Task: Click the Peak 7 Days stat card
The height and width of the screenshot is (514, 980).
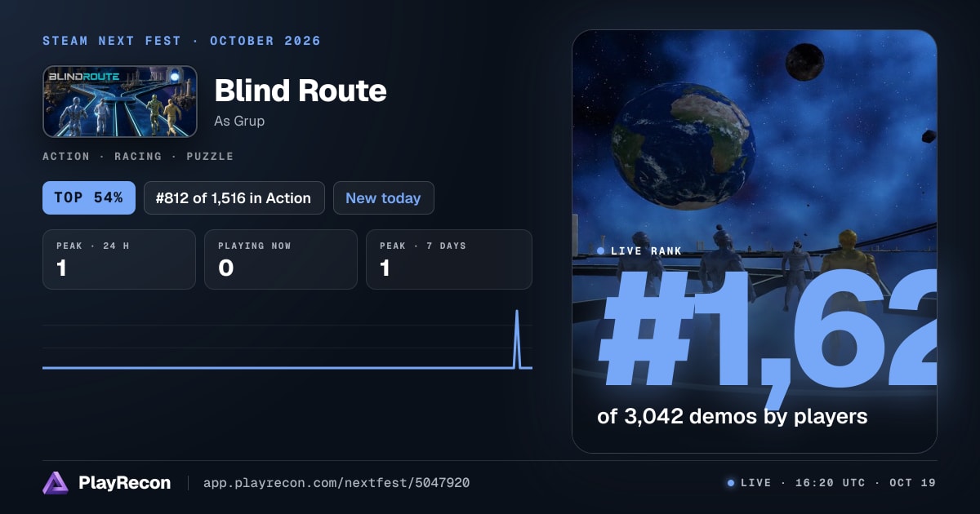Action: [x=449, y=259]
